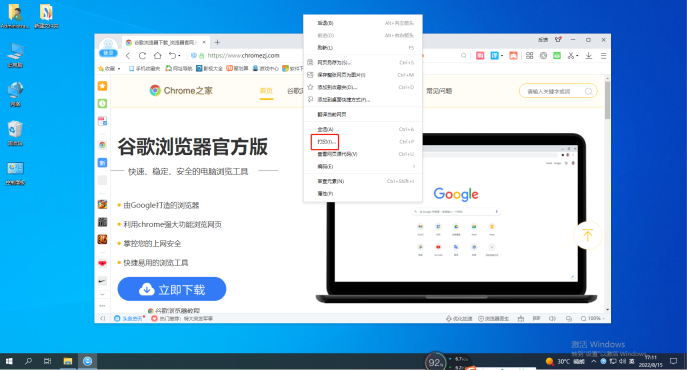Screen dimensions: 687x370
Task: Open the 手机收藏夹 bookmark
Action: (x=144, y=68)
